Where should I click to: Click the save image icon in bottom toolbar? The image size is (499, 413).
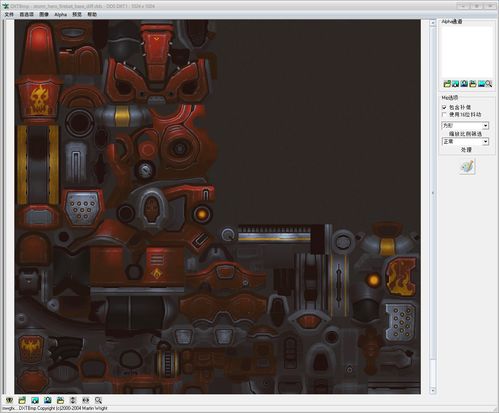60,400
